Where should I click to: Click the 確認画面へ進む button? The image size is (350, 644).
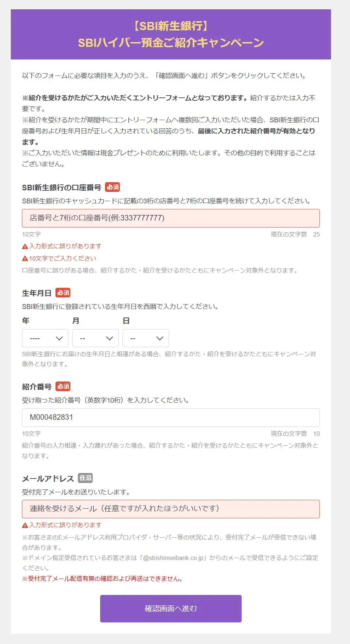click(x=171, y=609)
